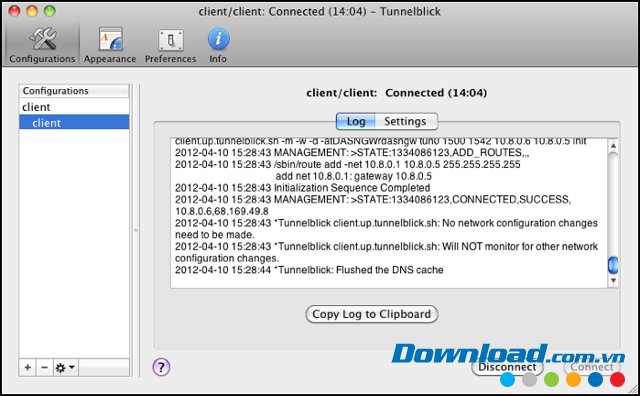Open the gear actions menu
The image size is (640, 396).
[65, 367]
